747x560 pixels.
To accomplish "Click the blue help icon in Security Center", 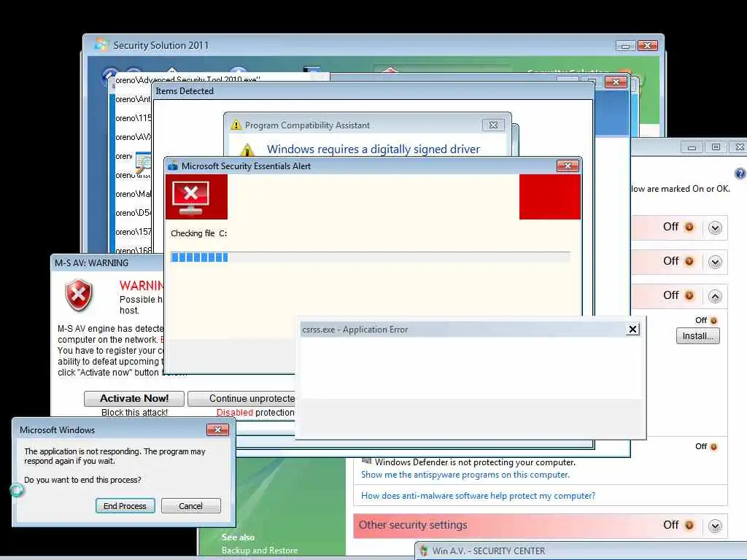I will click(740, 174).
